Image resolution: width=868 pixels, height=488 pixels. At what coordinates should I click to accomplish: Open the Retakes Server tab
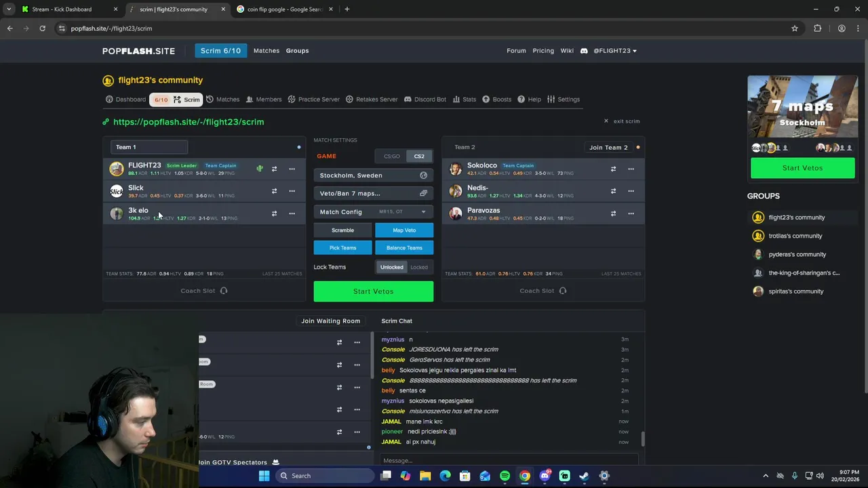click(372, 100)
